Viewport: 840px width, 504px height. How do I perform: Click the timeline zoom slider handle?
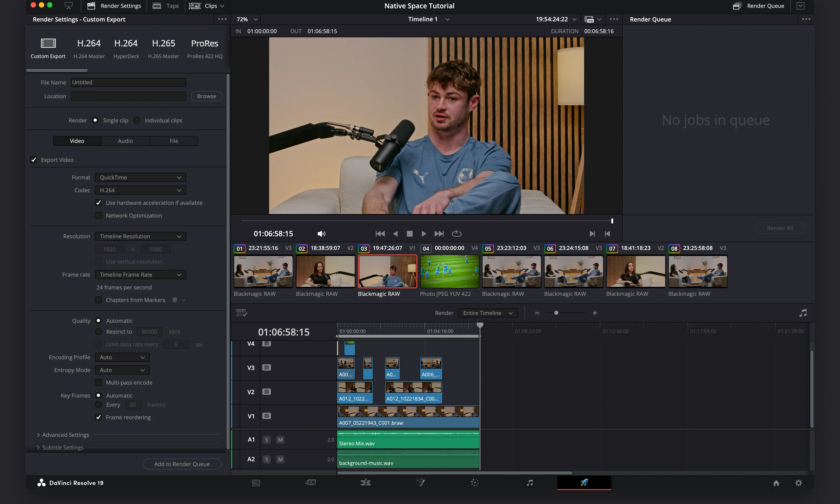point(556,313)
